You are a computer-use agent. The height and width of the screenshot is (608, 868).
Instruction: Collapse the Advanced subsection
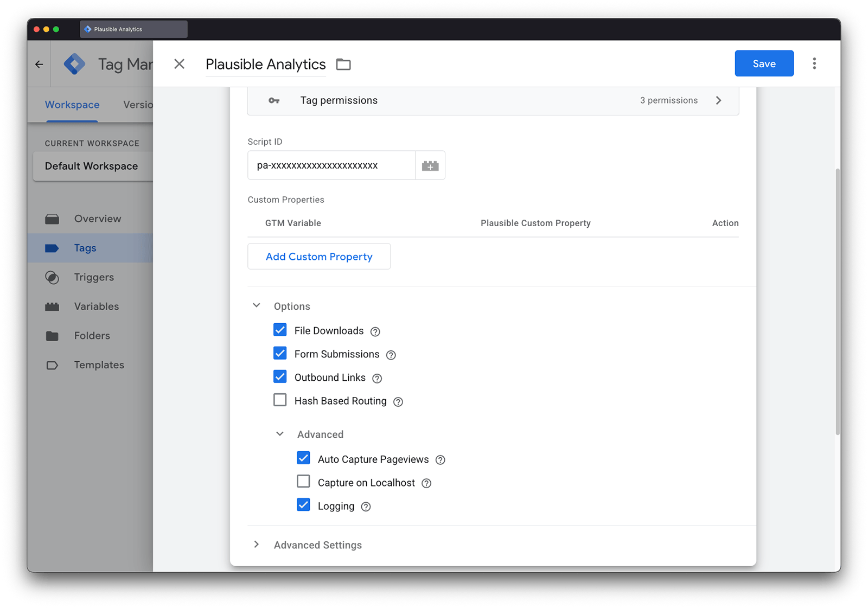click(x=280, y=433)
